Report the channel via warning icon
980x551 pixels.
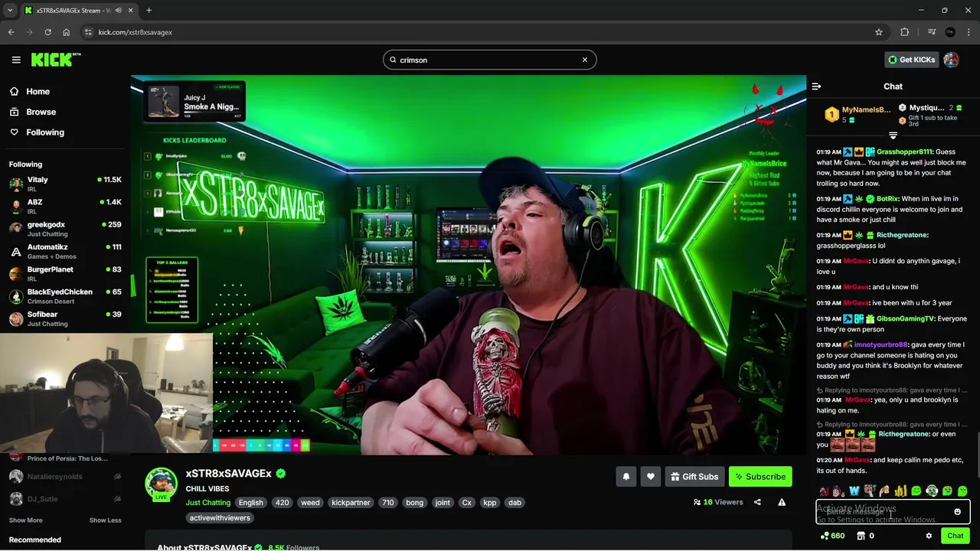coord(782,502)
